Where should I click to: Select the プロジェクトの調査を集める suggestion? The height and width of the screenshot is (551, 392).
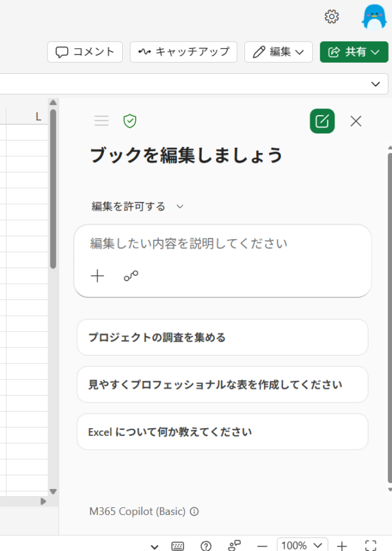coord(222,337)
